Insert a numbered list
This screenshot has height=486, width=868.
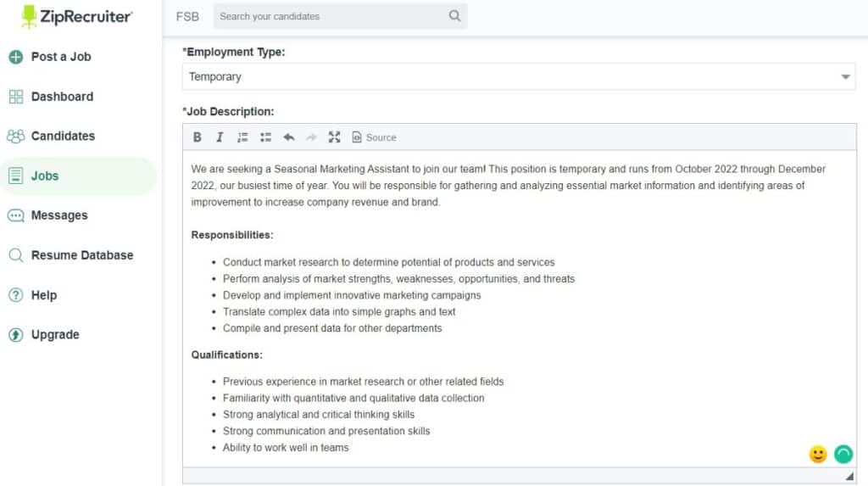242,137
